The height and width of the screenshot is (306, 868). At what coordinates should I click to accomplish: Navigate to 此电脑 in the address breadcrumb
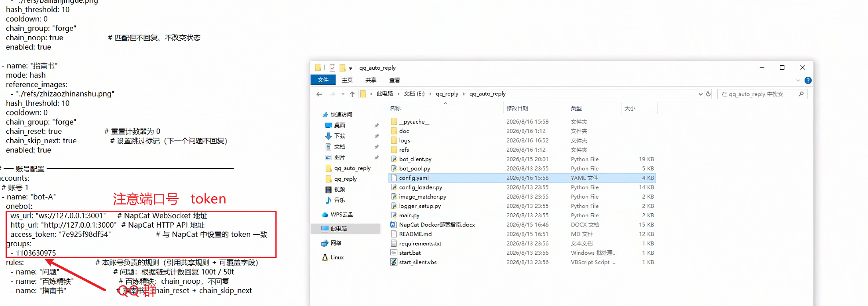(x=385, y=94)
